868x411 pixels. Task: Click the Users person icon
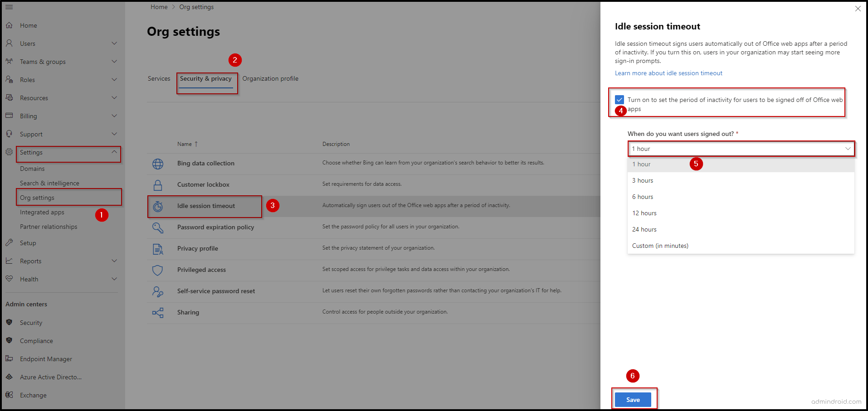click(x=9, y=44)
